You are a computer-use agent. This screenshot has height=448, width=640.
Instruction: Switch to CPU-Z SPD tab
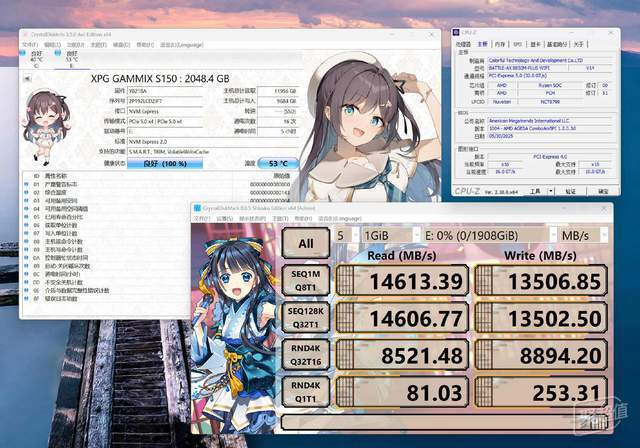point(518,44)
